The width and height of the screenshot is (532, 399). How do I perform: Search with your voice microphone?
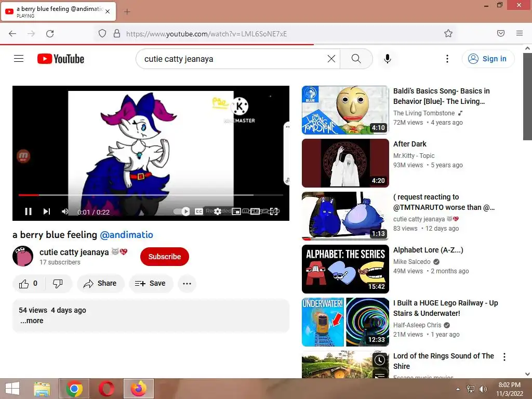click(x=387, y=59)
